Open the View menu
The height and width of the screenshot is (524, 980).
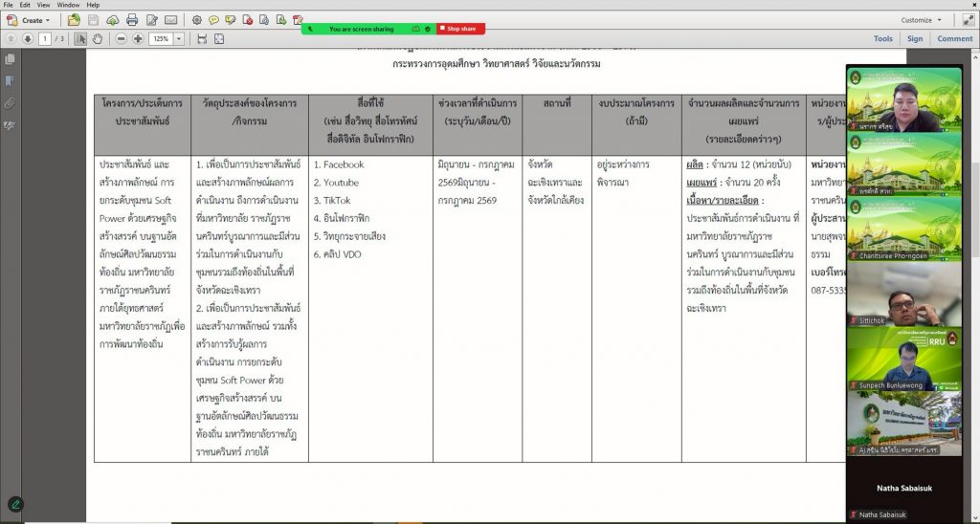click(42, 5)
